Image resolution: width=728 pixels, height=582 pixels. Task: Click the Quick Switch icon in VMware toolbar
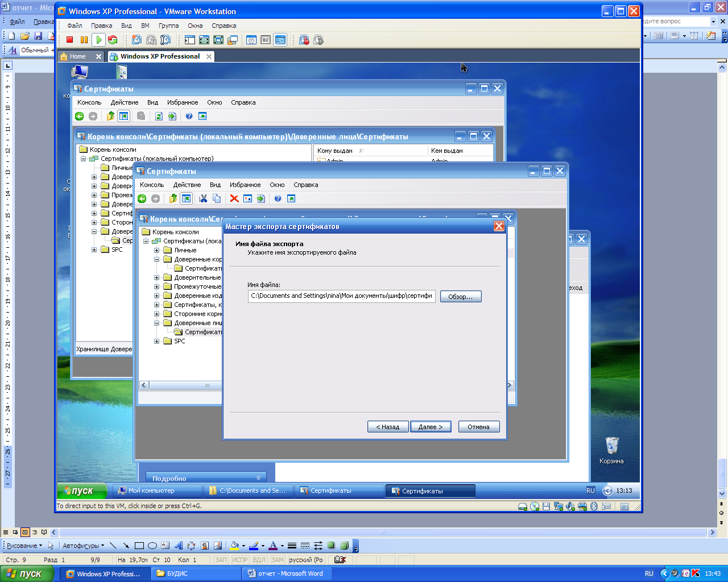click(204, 40)
